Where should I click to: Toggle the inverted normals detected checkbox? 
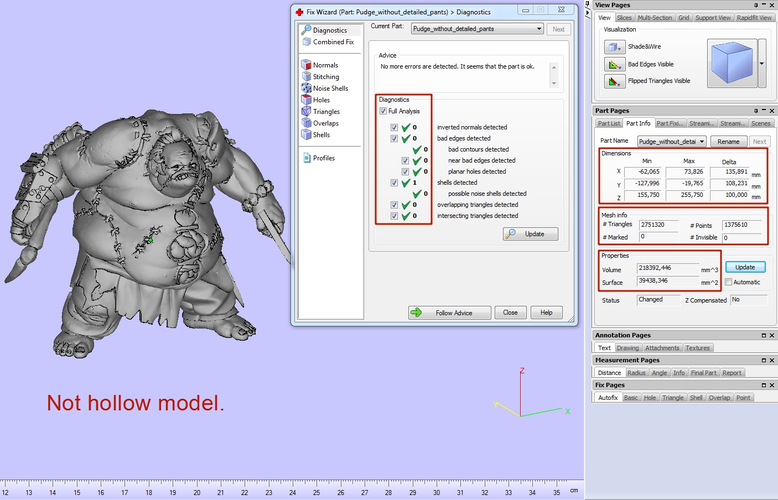pyautogui.click(x=394, y=127)
